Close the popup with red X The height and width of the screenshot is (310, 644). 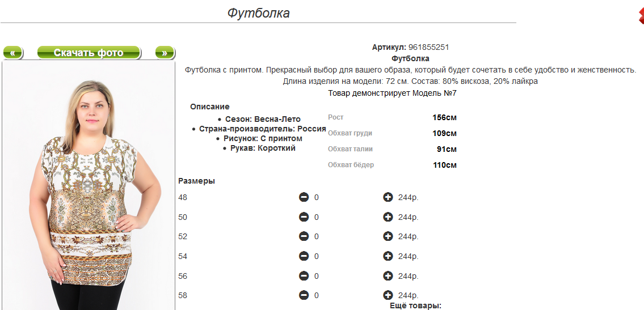pyautogui.click(x=641, y=16)
